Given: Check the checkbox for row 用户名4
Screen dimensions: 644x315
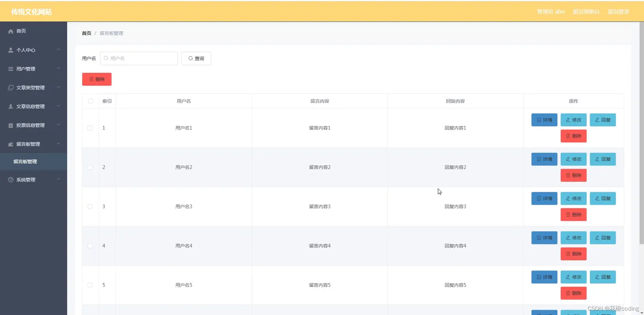Looking at the screenshot, I should coord(90,246).
